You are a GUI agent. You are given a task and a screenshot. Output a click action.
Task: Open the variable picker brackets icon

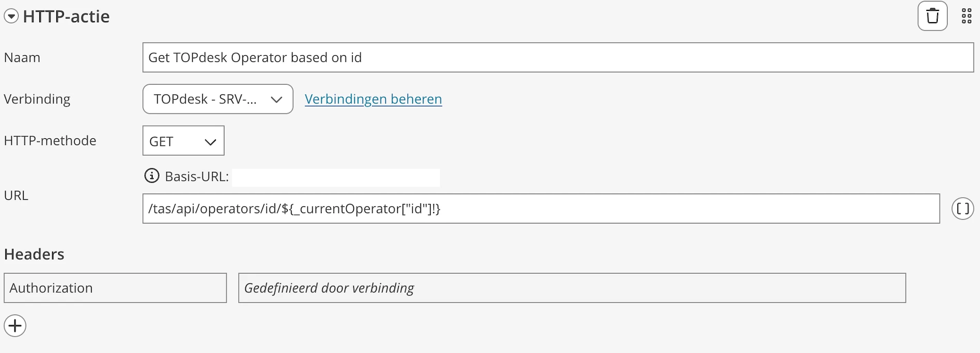[962, 208]
